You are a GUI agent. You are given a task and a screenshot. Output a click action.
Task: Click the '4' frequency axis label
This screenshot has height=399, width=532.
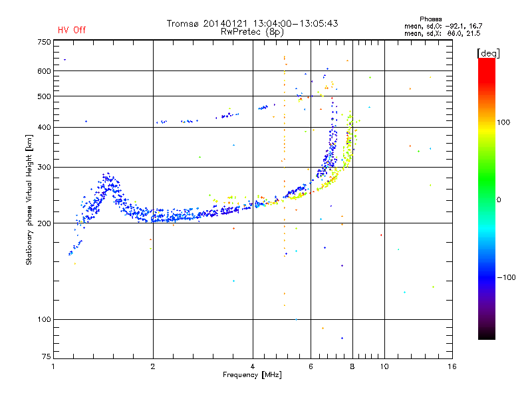pos(253,366)
